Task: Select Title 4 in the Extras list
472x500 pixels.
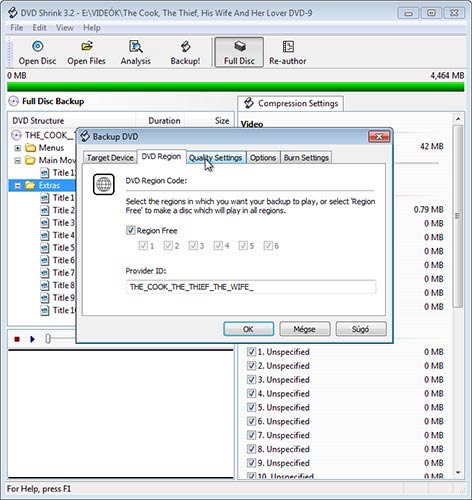Action: point(64,235)
